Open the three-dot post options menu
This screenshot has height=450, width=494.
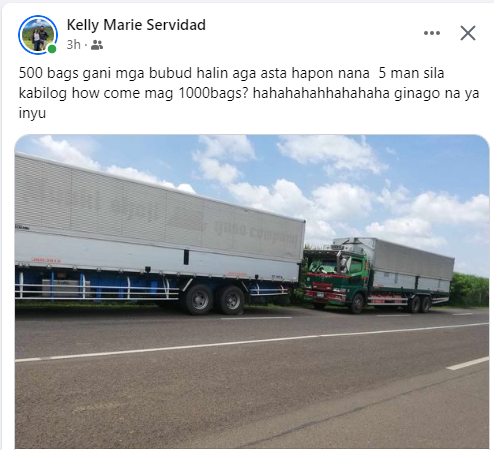point(432,33)
